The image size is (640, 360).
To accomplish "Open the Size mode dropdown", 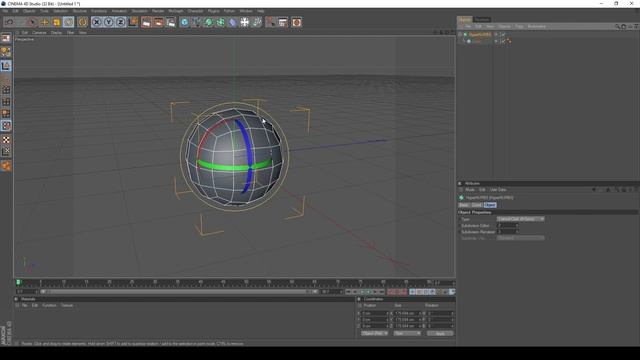I will coord(407,333).
